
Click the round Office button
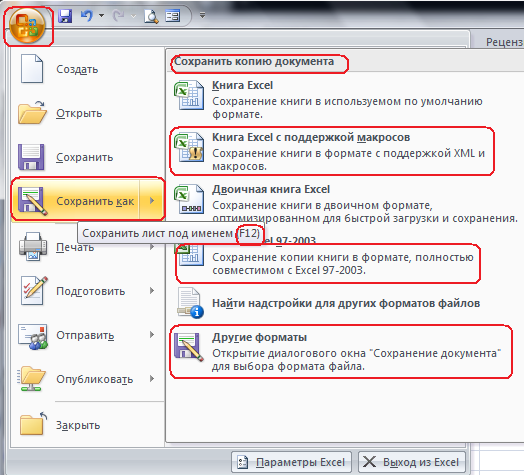(x=27, y=26)
